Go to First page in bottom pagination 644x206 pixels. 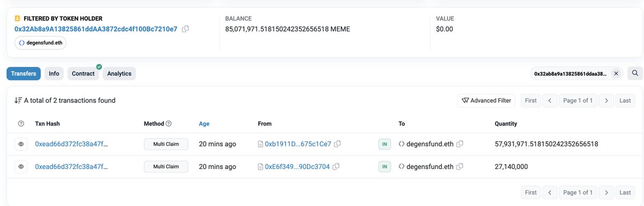click(x=531, y=192)
